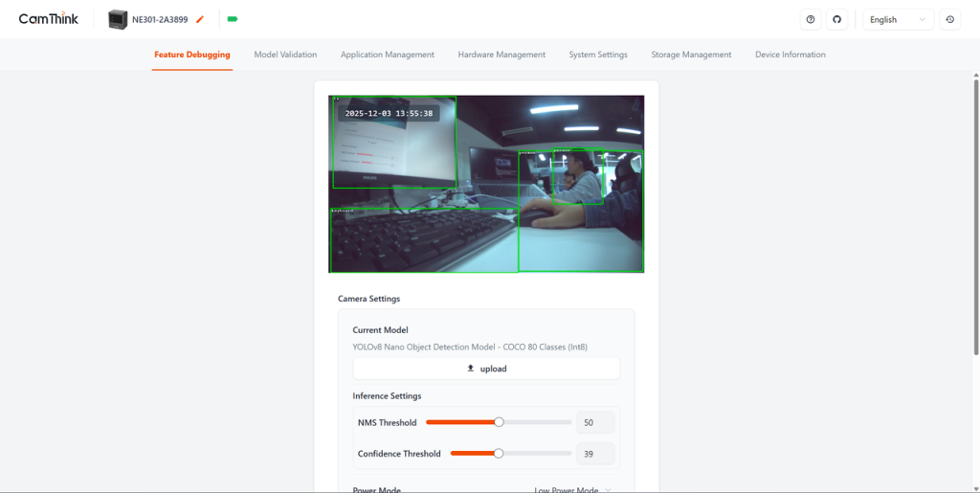
Task: Switch to the Model Validation tab
Action: pyautogui.click(x=285, y=55)
